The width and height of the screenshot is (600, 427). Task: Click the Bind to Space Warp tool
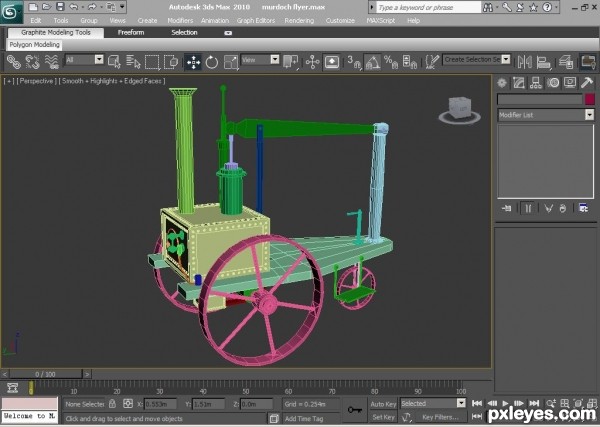click(x=52, y=62)
